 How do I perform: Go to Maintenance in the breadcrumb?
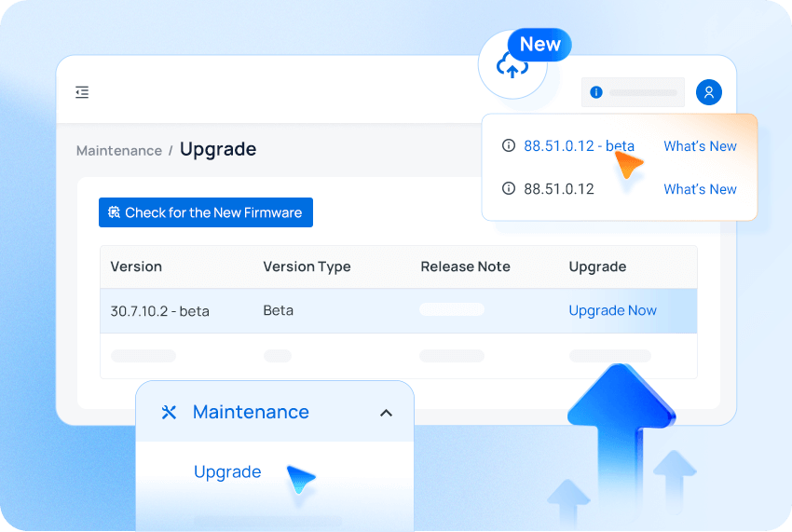pos(118,151)
